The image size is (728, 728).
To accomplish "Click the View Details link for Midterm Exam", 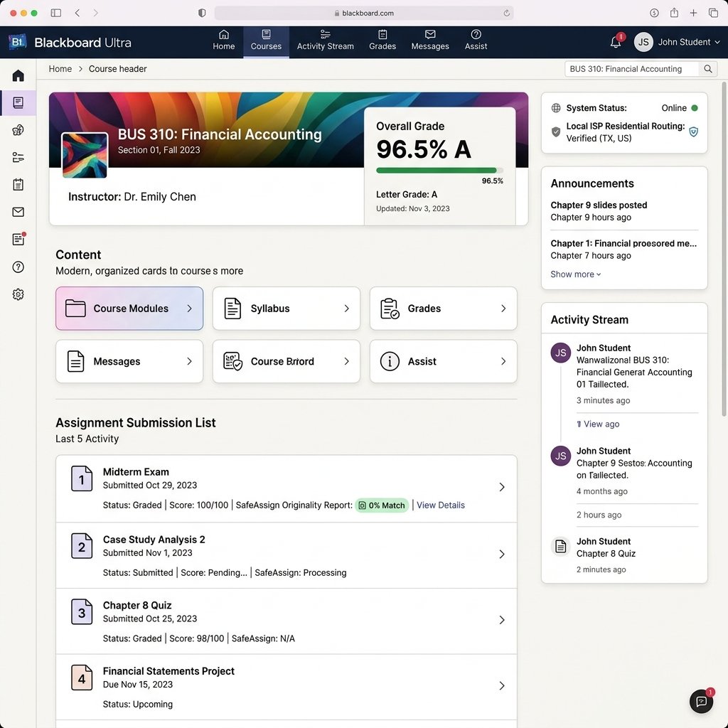I will (441, 505).
